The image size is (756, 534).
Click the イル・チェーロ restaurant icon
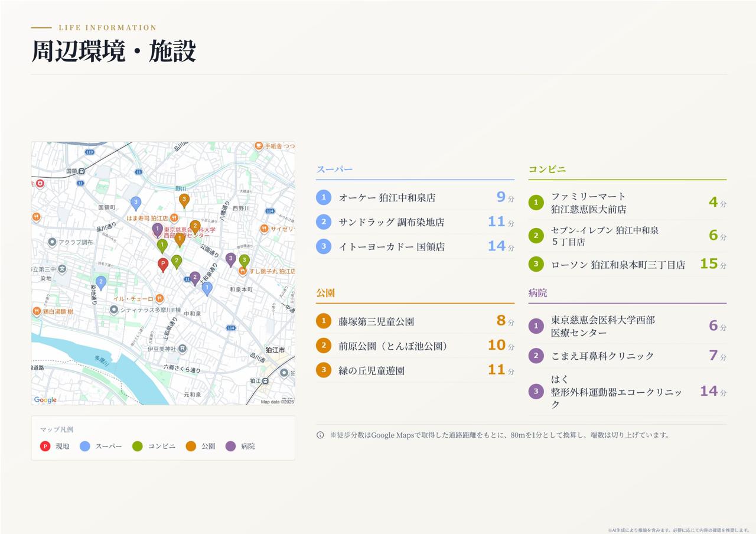click(x=159, y=299)
